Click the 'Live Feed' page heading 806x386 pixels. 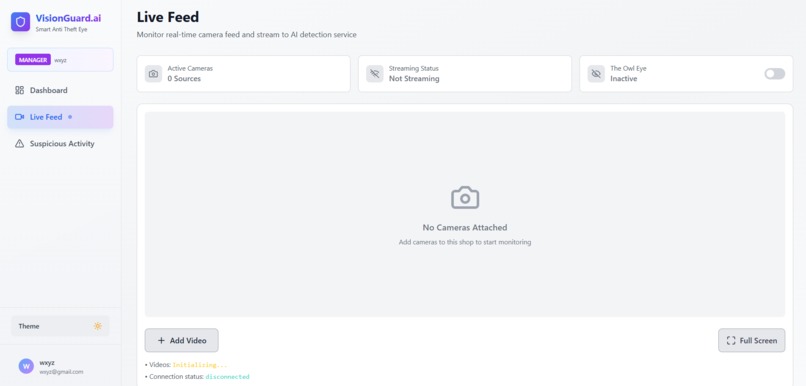pyautogui.click(x=168, y=17)
